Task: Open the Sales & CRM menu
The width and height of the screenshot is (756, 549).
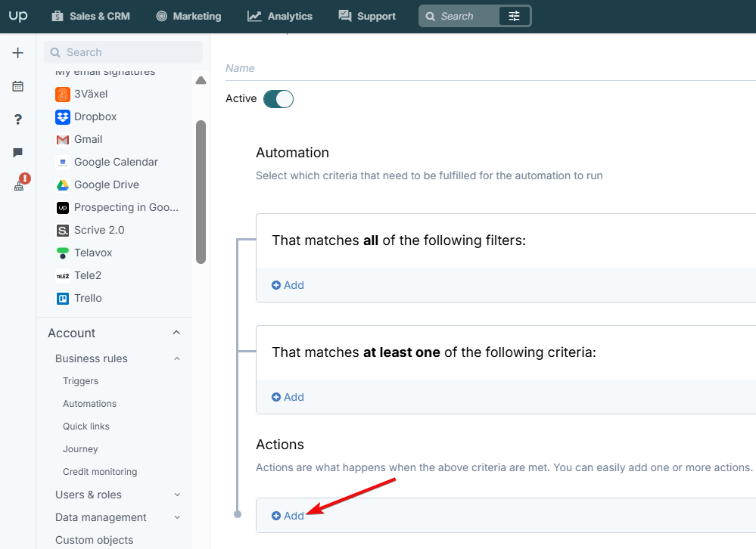Action: 91,16
